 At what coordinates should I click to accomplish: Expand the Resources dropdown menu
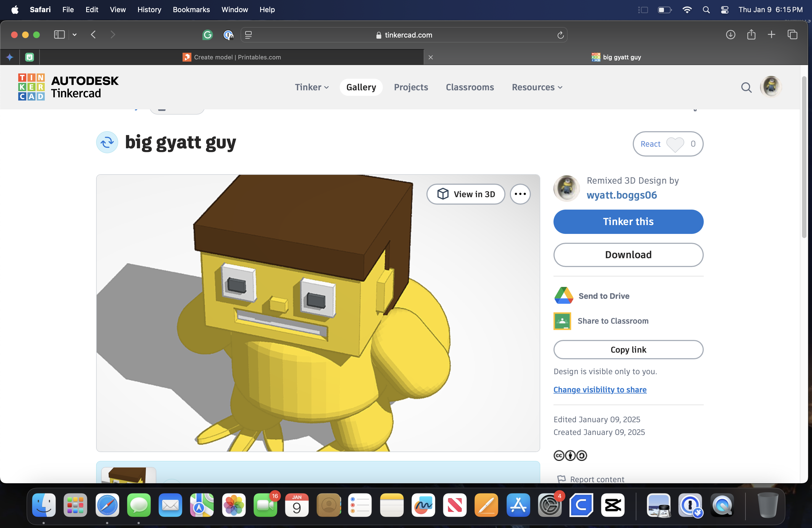(537, 87)
